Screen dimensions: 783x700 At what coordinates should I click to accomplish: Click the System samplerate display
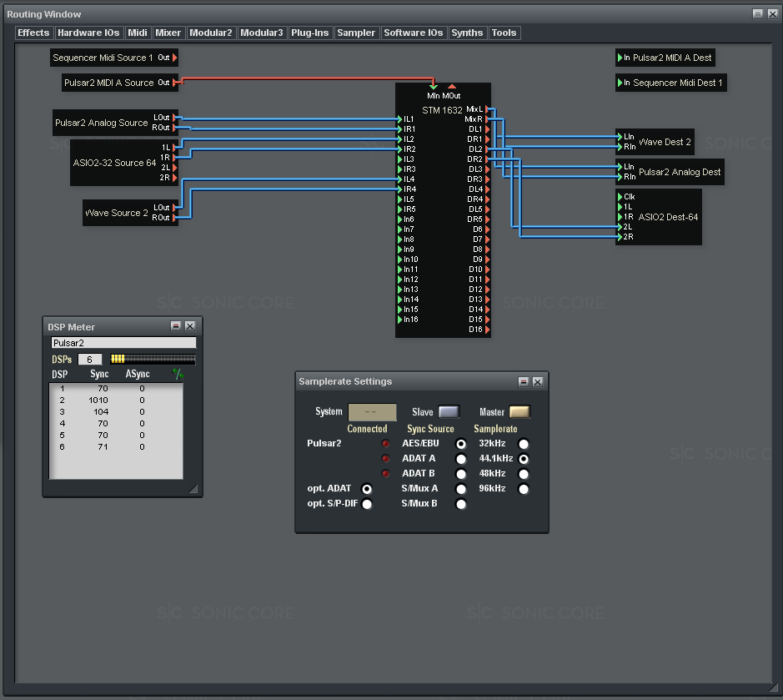pyautogui.click(x=372, y=412)
